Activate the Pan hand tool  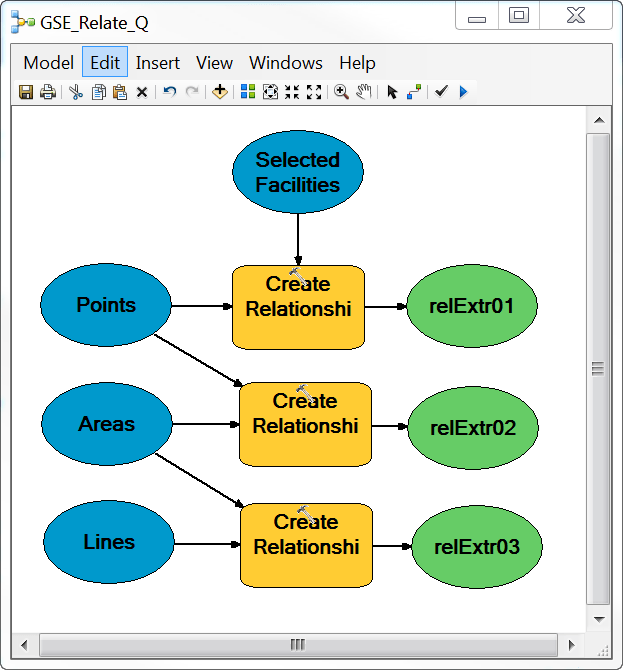364,92
